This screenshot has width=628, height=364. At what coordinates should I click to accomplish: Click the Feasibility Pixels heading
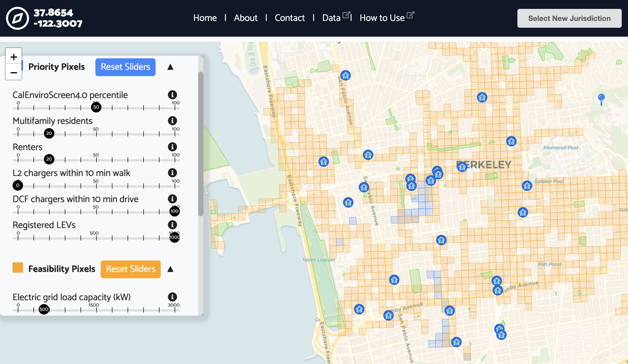[62, 269]
